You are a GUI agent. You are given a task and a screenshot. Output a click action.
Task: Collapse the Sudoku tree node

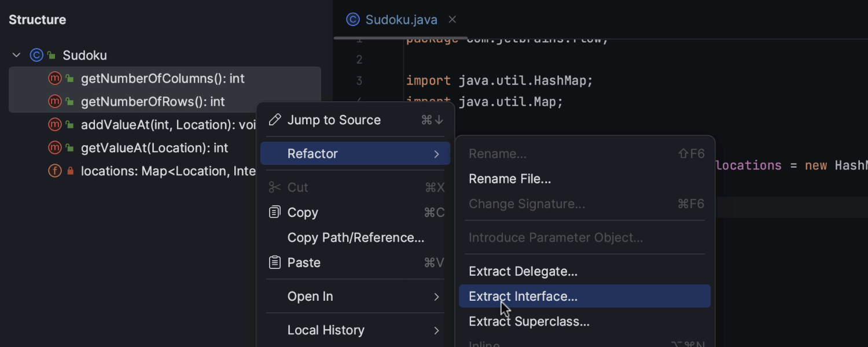(17, 56)
